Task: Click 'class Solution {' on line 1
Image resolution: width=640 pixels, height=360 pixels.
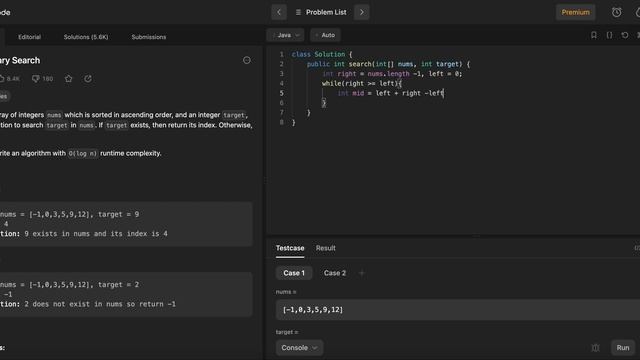Action: pyautogui.click(x=322, y=54)
